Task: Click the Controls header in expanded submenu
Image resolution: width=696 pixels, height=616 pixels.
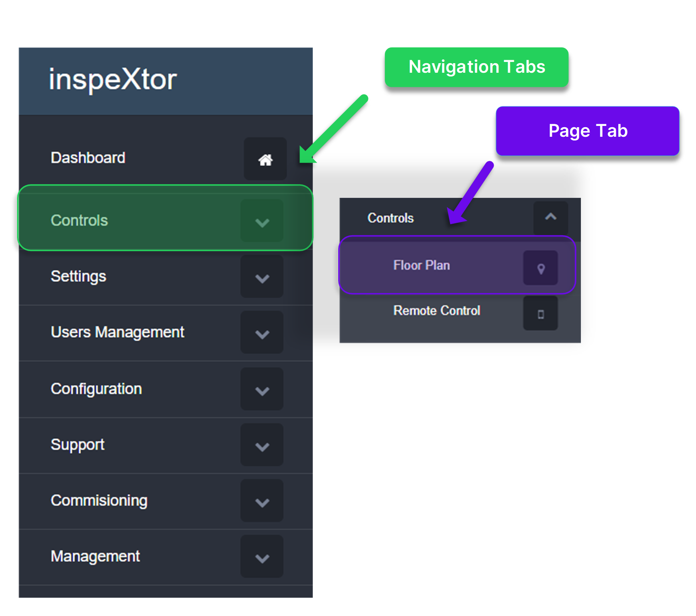Action: point(390,218)
